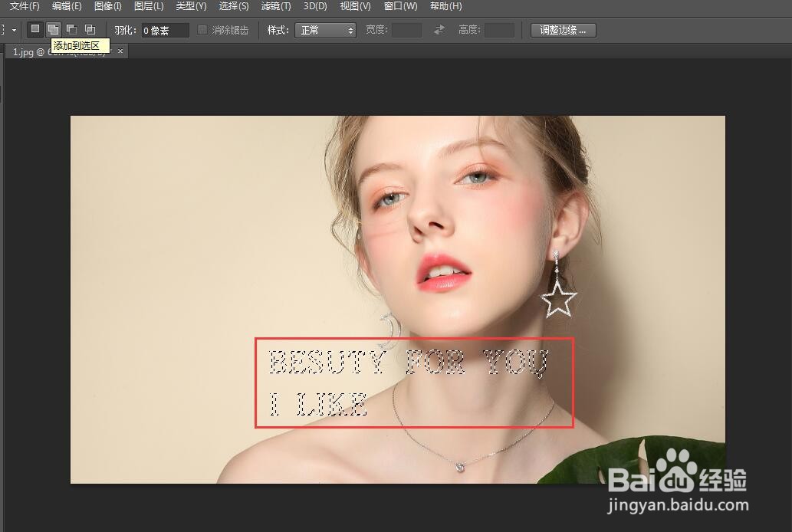Image resolution: width=792 pixels, height=532 pixels.
Task: Open the 样式 style dropdown
Action: pos(325,31)
